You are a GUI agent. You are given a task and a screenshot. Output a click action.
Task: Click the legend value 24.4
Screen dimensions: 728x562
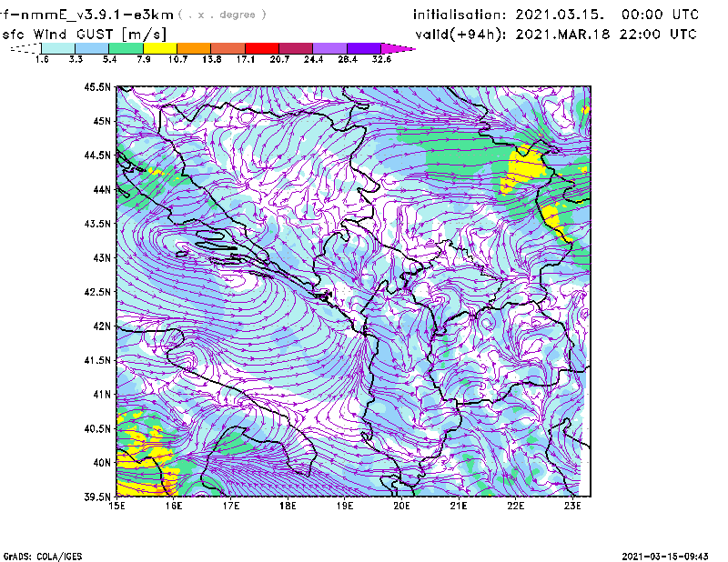[313, 59]
